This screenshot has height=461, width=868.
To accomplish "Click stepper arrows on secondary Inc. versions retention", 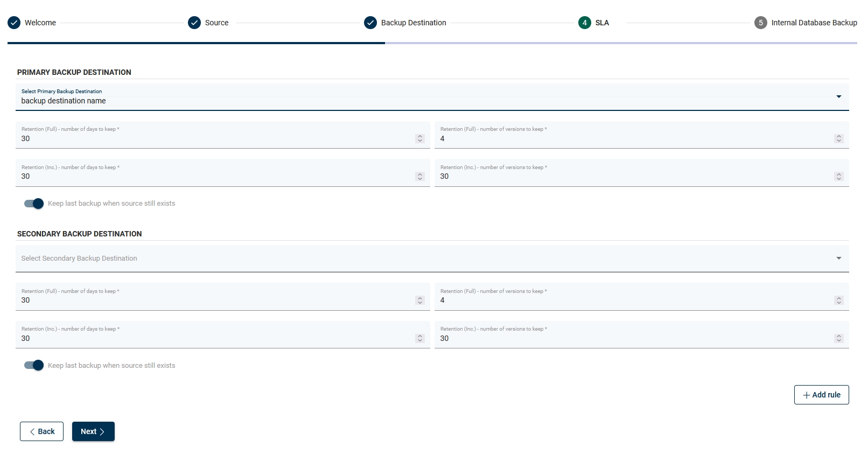I will (x=838, y=338).
